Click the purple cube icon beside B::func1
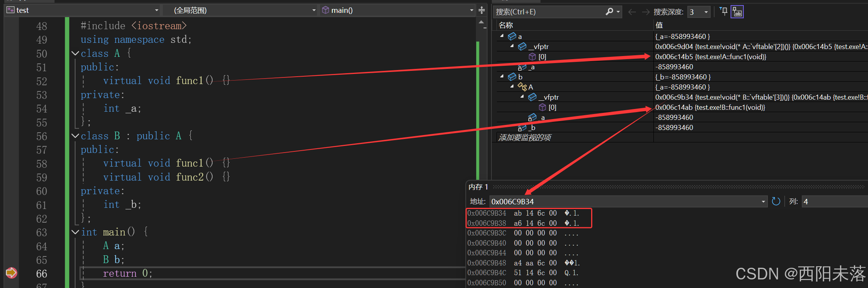The height and width of the screenshot is (288, 868). [x=542, y=107]
